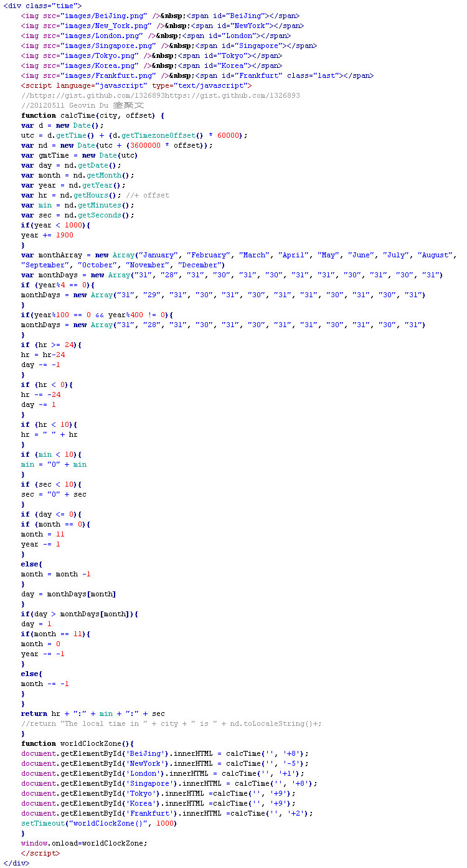Click the hr = hr-24 line
This screenshot has height=868, width=467.
pyautogui.click(x=43, y=355)
